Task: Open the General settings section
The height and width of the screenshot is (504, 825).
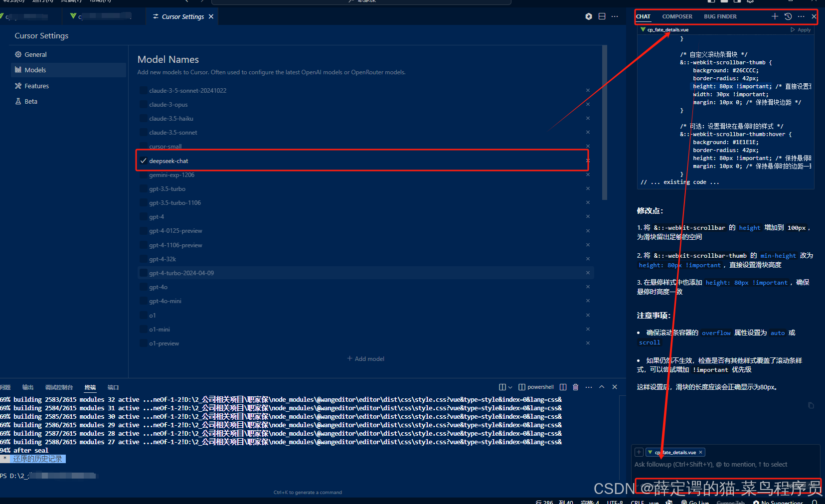Action: click(x=68, y=54)
